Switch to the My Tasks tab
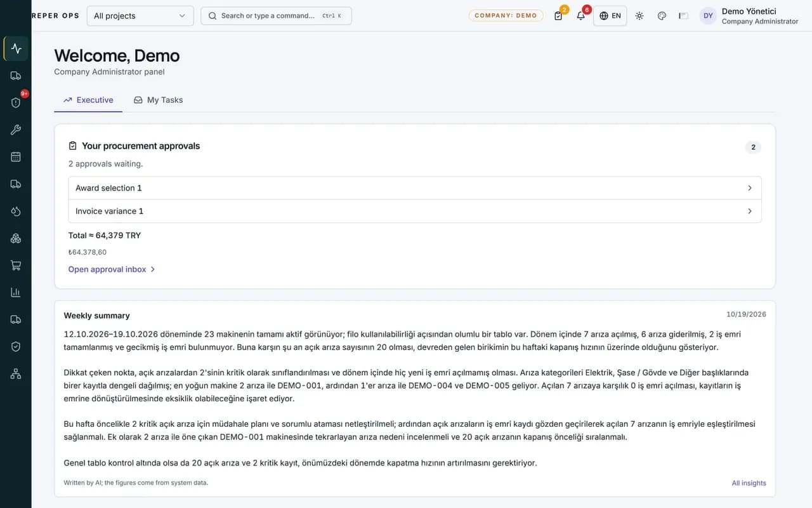812x508 pixels. (159, 100)
